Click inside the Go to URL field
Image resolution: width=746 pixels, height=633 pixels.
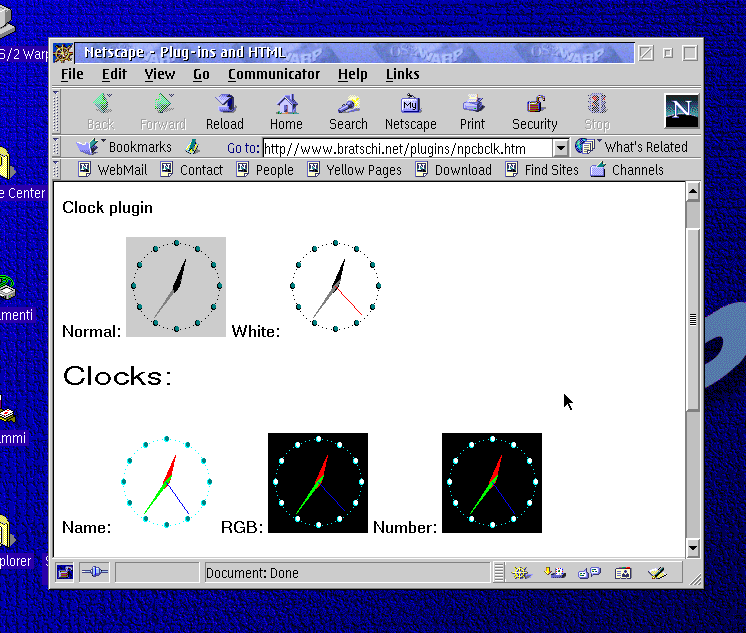tap(405, 149)
